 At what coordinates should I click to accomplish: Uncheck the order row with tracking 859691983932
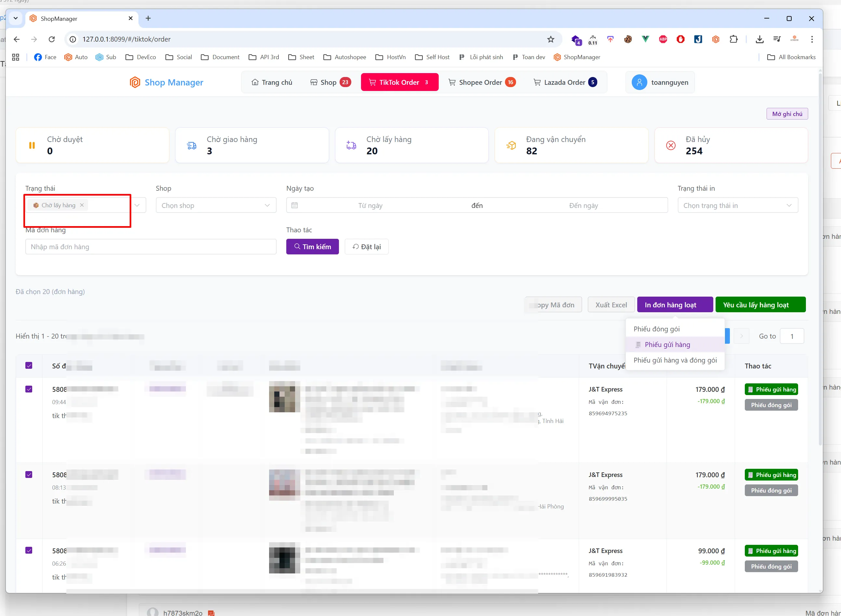point(29,550)
